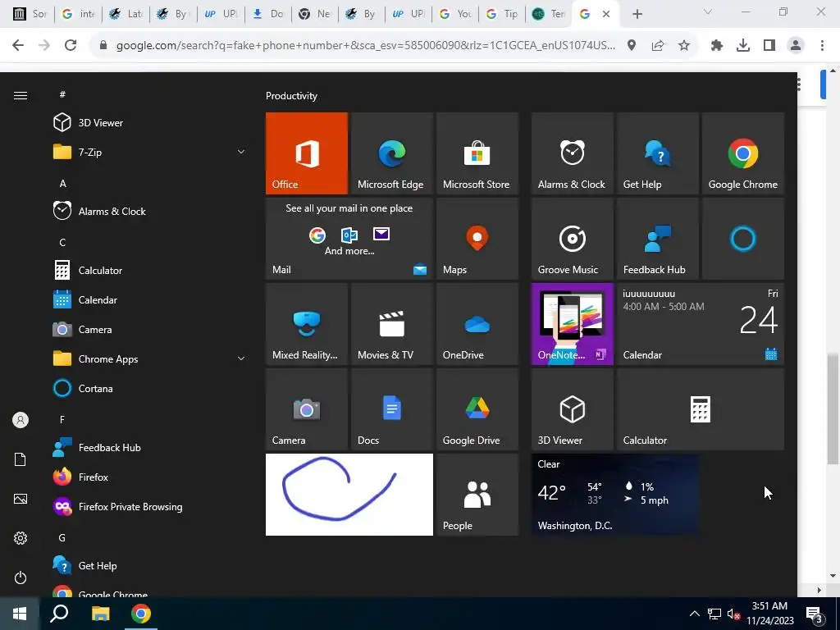Click the taskbar clock showing 3:51 AM
The height and width of the screenshot is (630, 840).
(769, 614)
